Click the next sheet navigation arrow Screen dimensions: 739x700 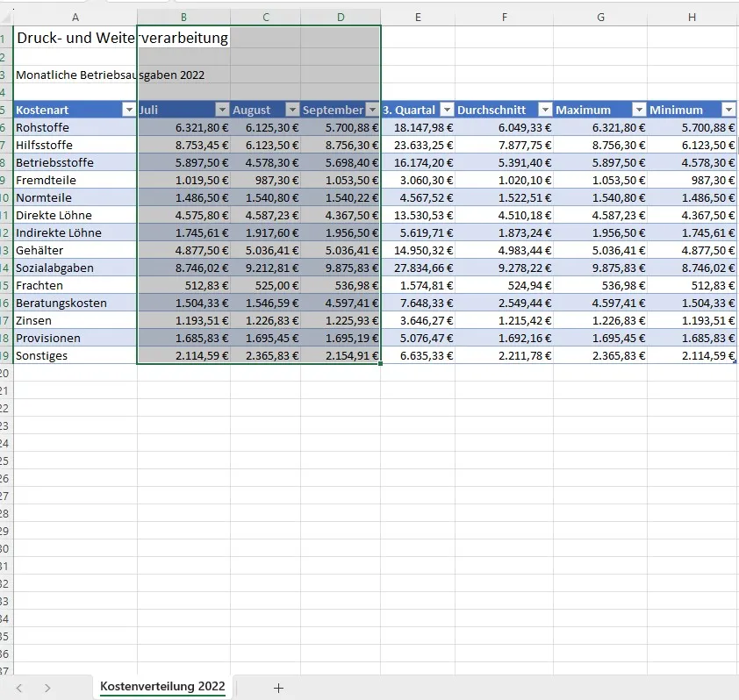click(x=47, y=688)
